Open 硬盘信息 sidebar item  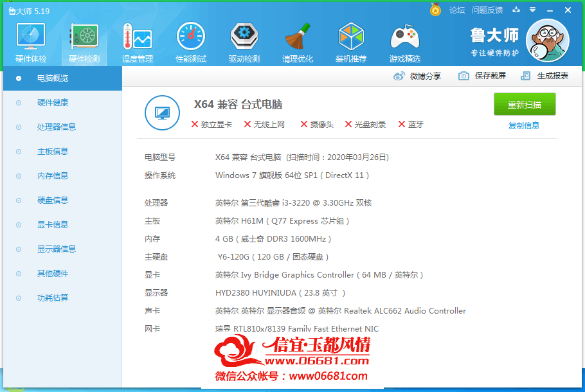[x=63, y=200]
